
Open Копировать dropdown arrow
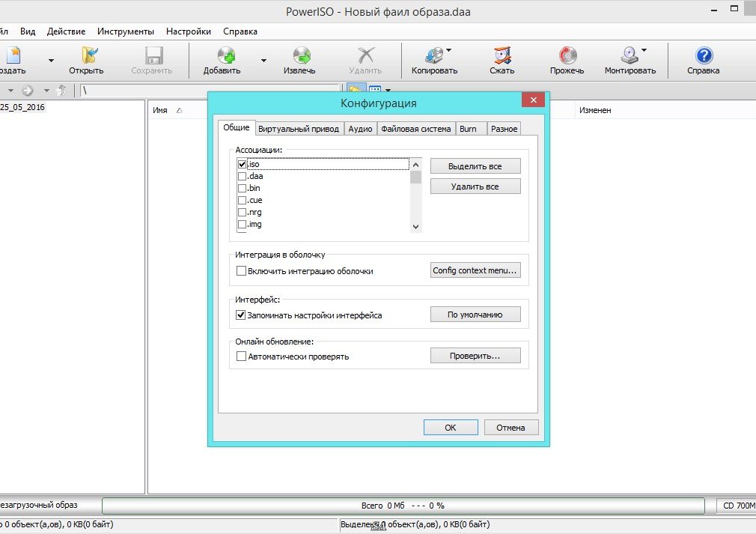(449, 49)
